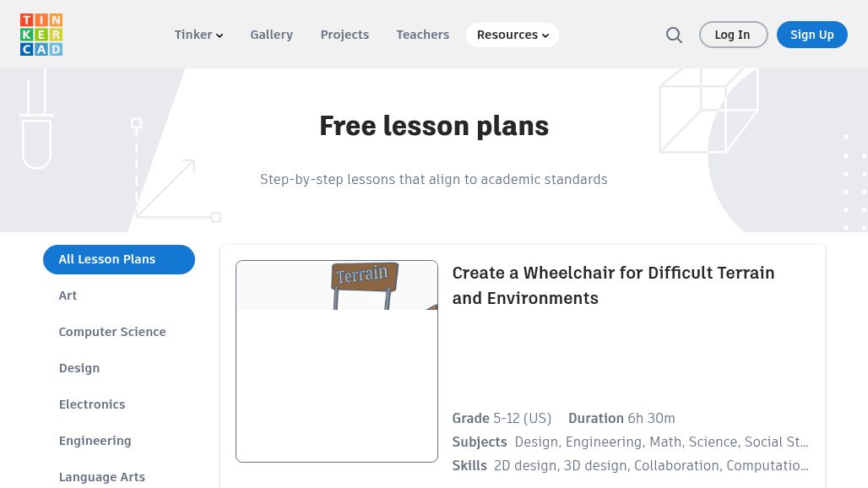Image resolution: width=868 pixels, height=488 pixels.
Task: Filter lesson plans by Art
Action: pyautogui.click(x=68, y=296)
